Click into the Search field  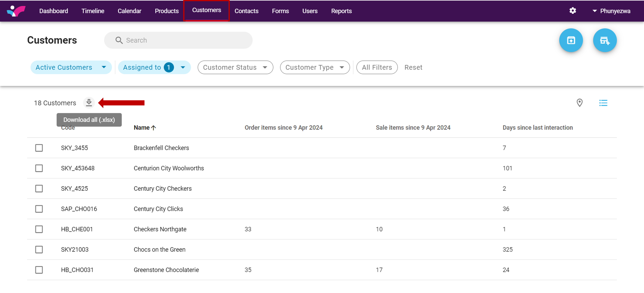[x=185, y=40]
